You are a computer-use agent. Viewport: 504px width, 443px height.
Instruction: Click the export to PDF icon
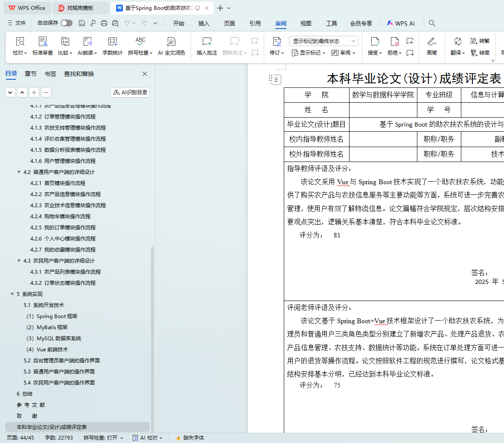click(x=93, y=23)
